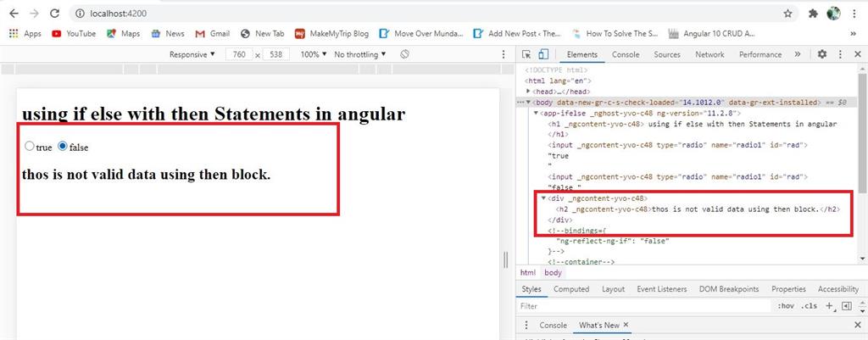Click the rotate viewport icon
868x340 pixels.
[x=404, y=54]
